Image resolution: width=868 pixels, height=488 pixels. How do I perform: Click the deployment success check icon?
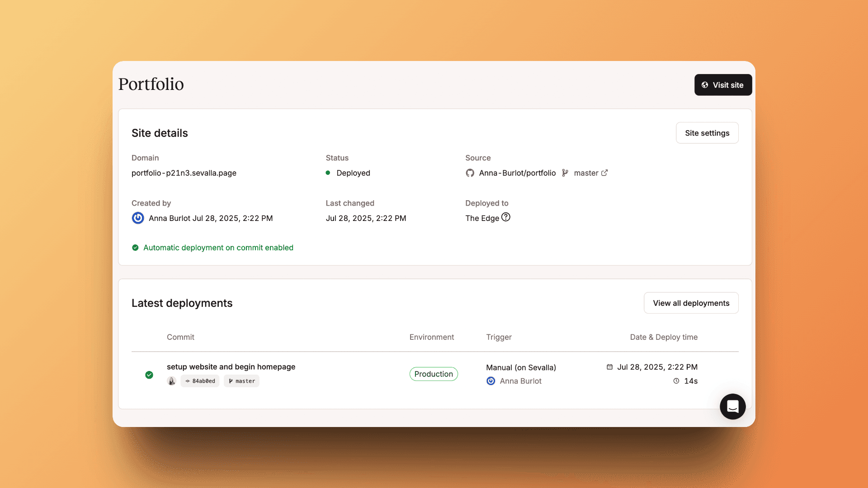[x=149, y=375]
